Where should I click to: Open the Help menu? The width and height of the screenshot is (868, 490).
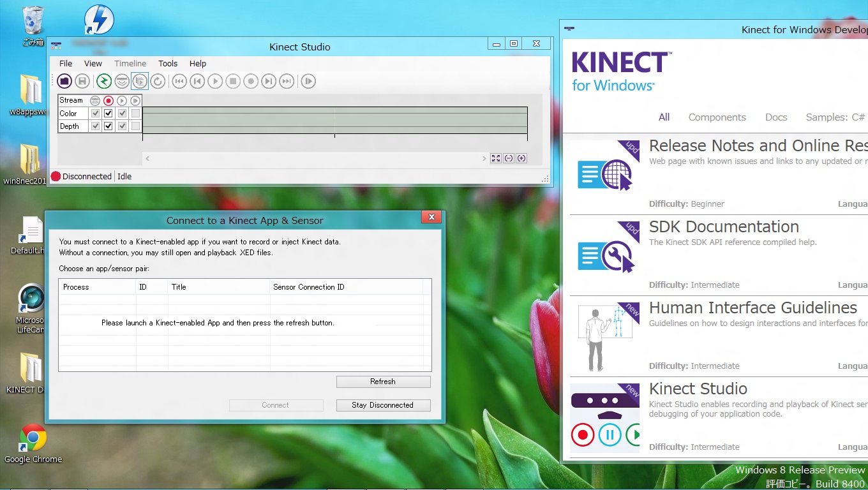pyautogui.click(x=198, y=64)
